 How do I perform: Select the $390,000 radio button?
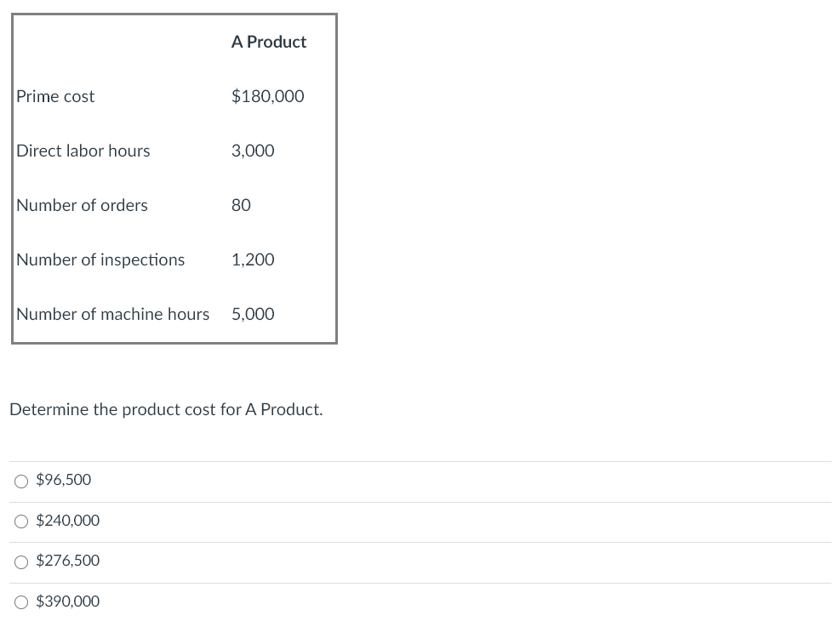click(21, 602)
